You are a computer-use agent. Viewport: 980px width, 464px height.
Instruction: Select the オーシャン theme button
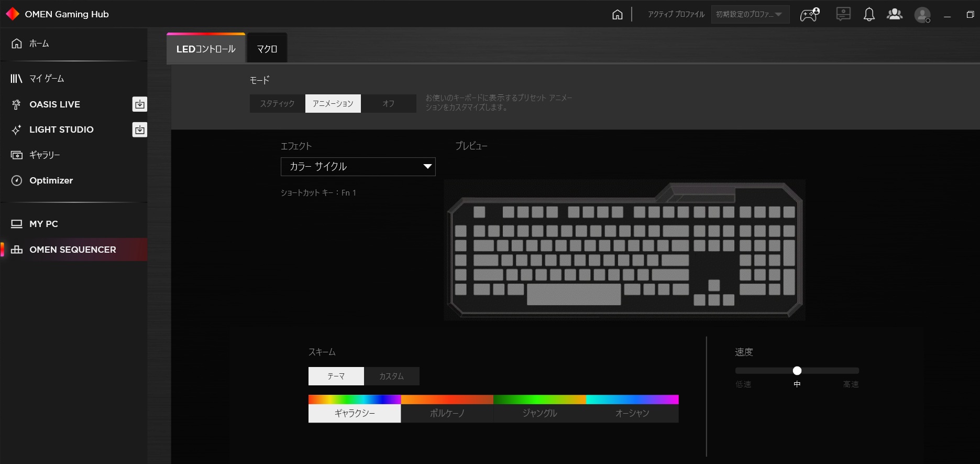point(632,413)
